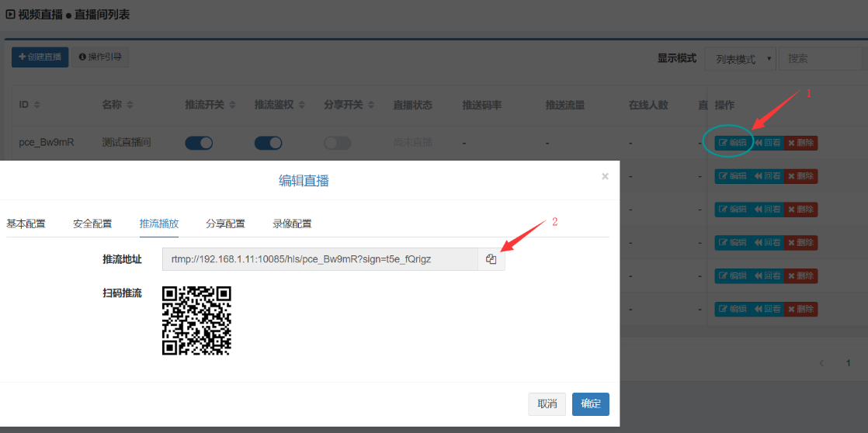Go to page 1 in pagination
The width and height of the screenshot is (868, 433).
[x=848, y=363]
